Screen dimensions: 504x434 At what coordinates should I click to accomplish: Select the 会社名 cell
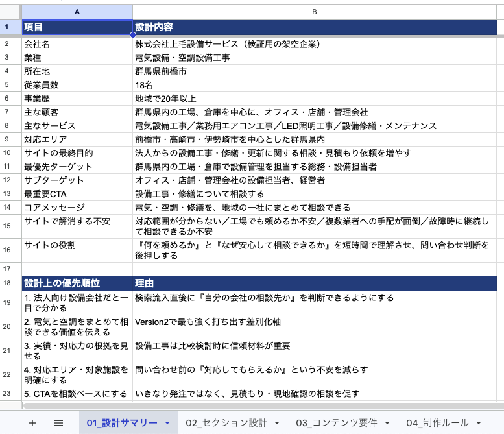coord(77,44)
